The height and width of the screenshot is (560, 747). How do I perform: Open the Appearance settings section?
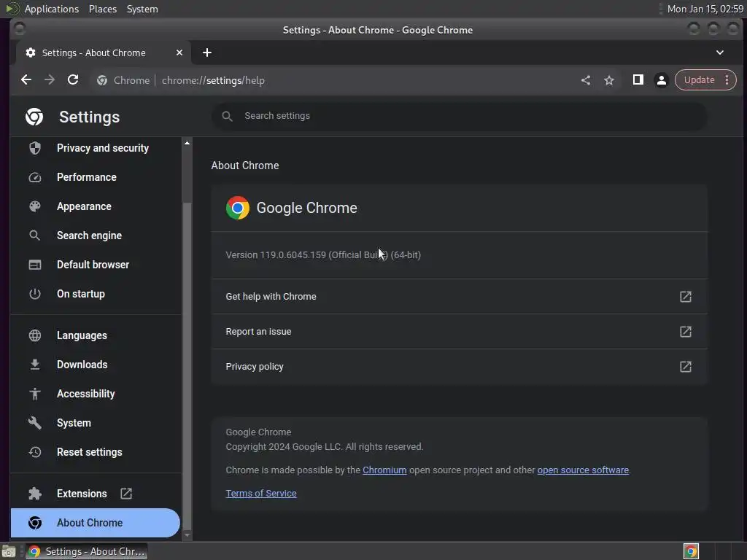(84, 206)
